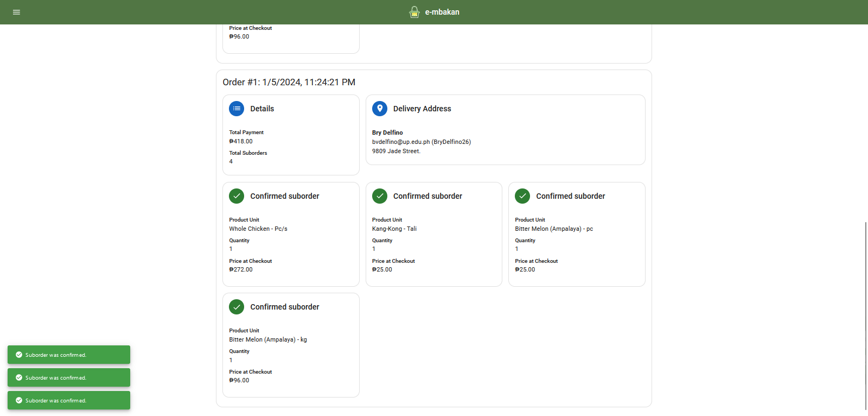Dismiss the middle 'Suborder was confirmed' toast

coord(69,377)
